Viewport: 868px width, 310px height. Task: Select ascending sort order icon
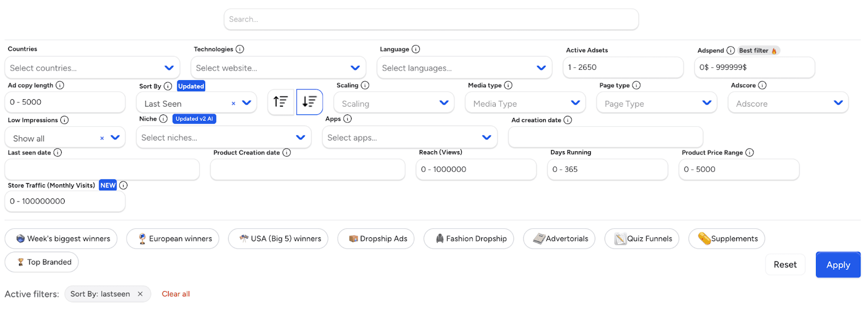click(280, 102)
